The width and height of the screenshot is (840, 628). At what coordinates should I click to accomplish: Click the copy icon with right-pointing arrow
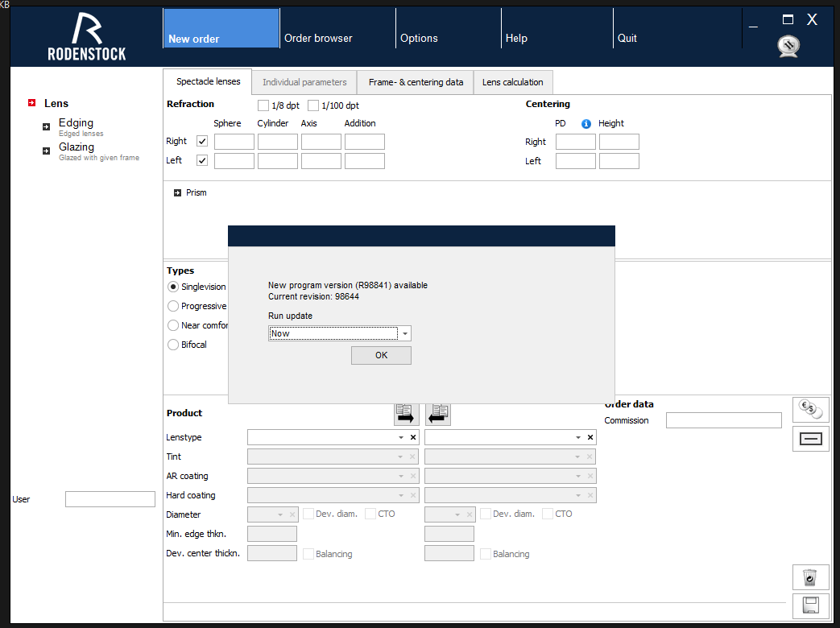[x=407, y=414]
